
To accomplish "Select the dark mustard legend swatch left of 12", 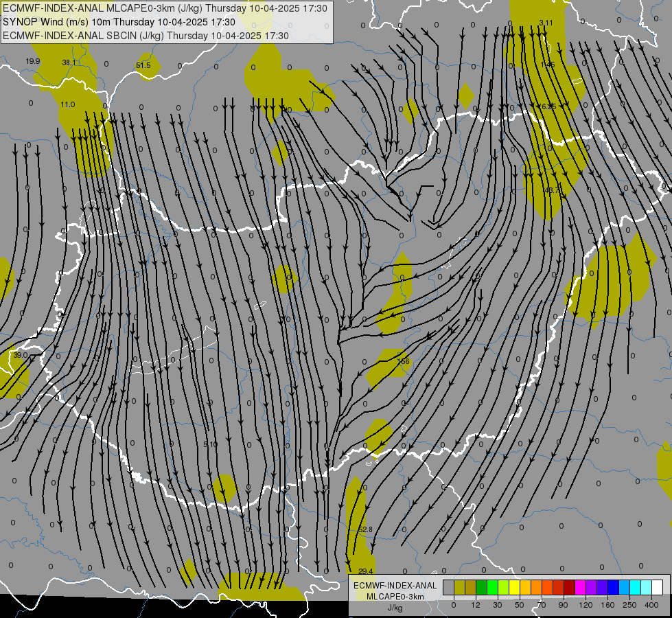I will (471, 587).
